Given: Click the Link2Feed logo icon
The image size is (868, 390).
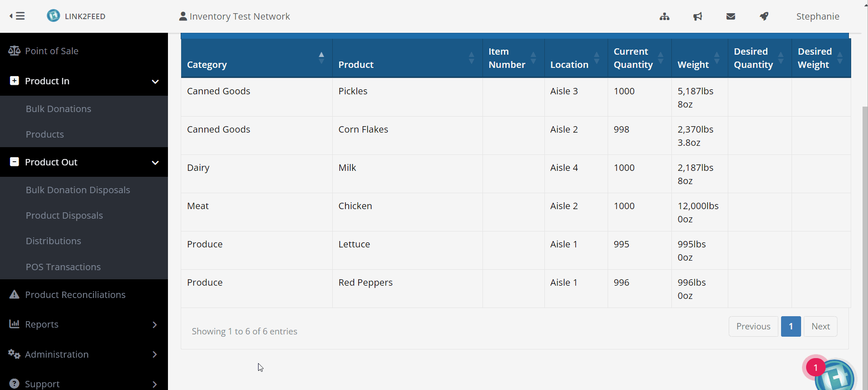Looking at the screenshot, I should tap(53, 16).
